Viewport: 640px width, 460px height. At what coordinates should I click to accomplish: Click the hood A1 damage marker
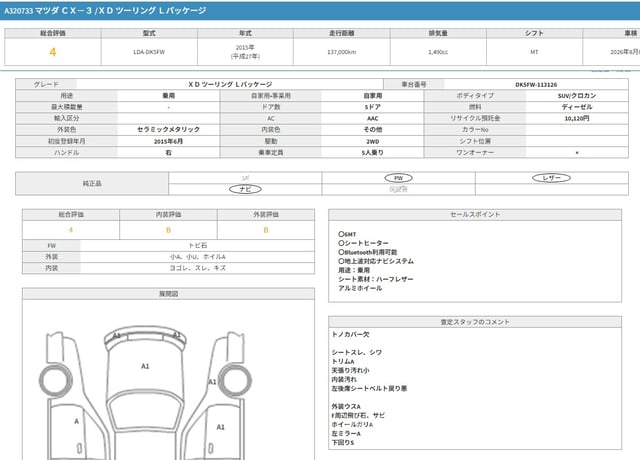pyautogui.click(x=144, y=367)
